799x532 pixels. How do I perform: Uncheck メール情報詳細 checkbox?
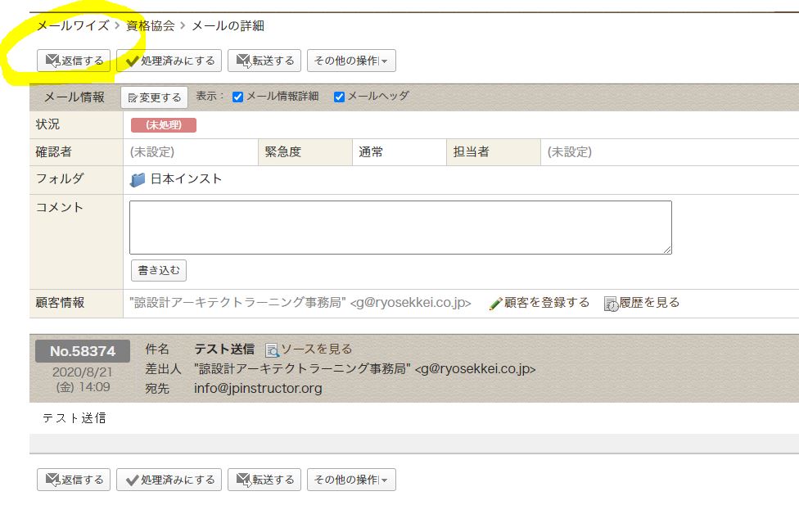point(238,97)
